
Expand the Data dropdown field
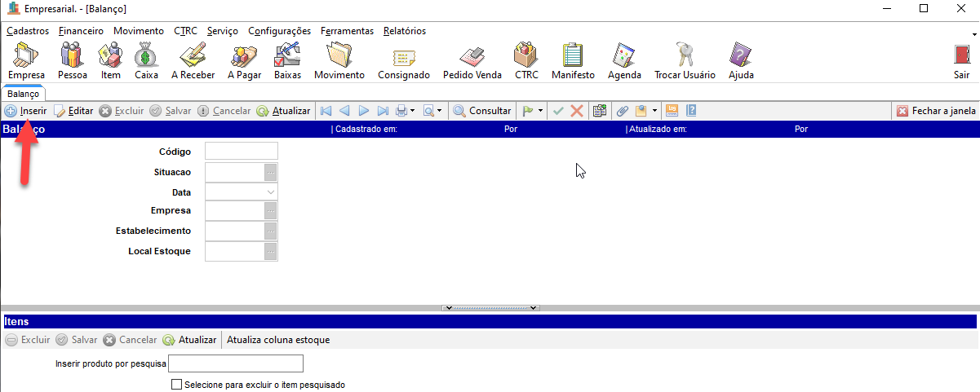[x=270, y=192]
